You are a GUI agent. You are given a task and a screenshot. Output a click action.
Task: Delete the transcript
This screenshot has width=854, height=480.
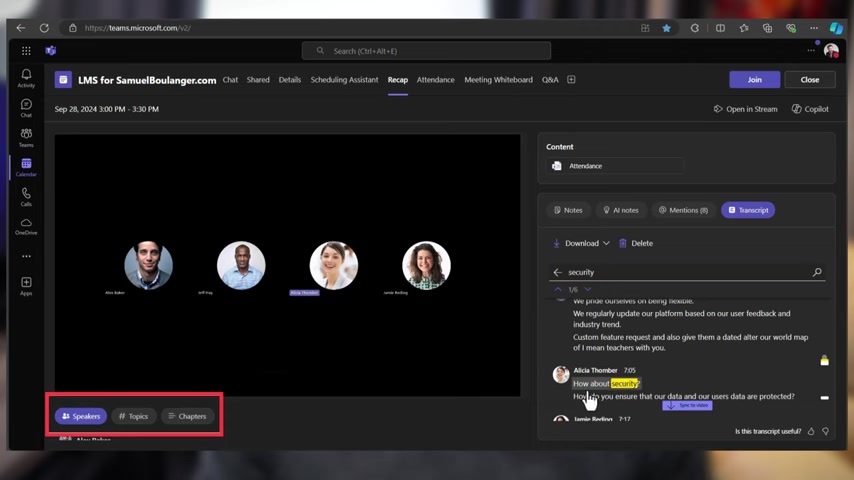click(636, 243)
